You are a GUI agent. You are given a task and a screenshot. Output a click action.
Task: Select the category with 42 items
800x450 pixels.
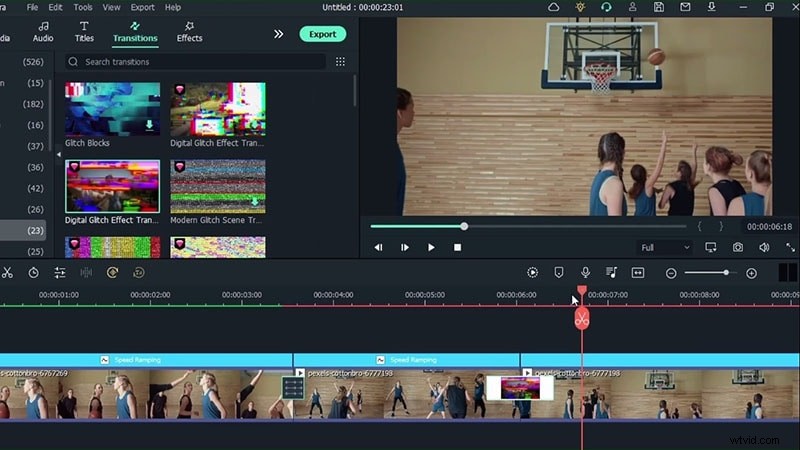pos(35,188)
